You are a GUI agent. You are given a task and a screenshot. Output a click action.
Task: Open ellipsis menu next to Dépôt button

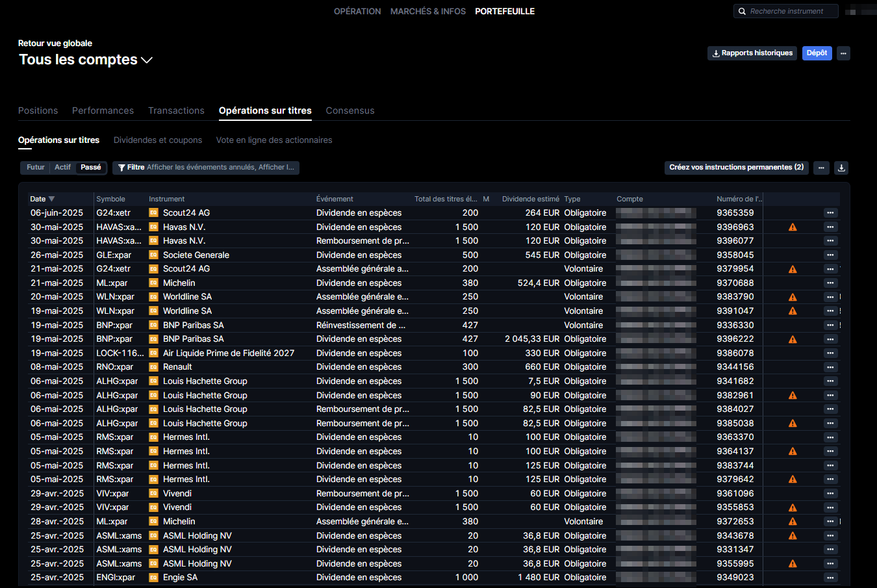coord(843,53)
